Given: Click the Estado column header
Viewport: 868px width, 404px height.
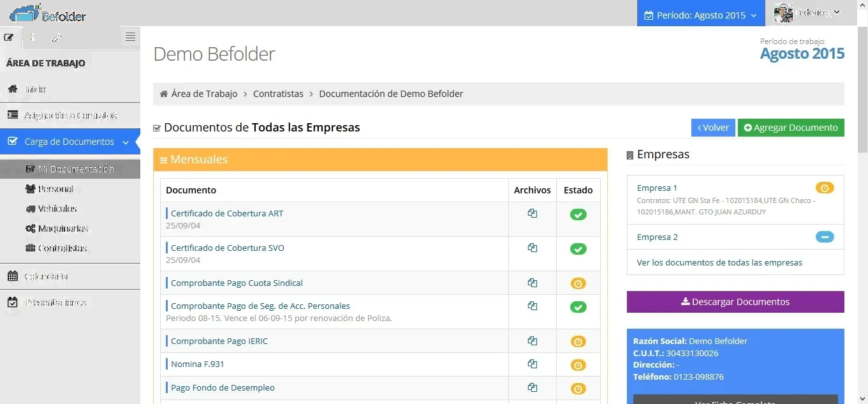Looking at the screenshot, I should (578, 190).
